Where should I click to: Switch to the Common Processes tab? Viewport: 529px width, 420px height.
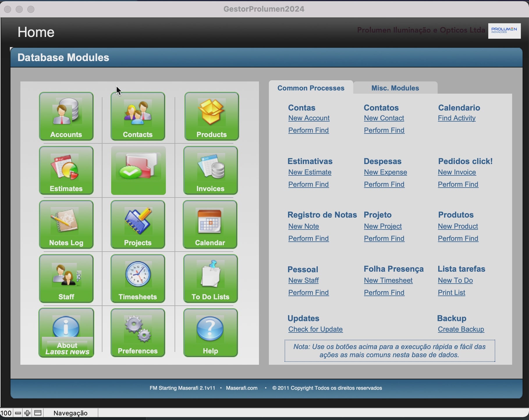click(311, 88)
